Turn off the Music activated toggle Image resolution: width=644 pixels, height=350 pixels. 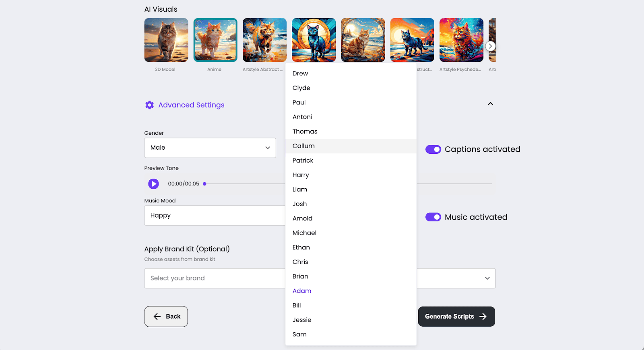[433, 217]
